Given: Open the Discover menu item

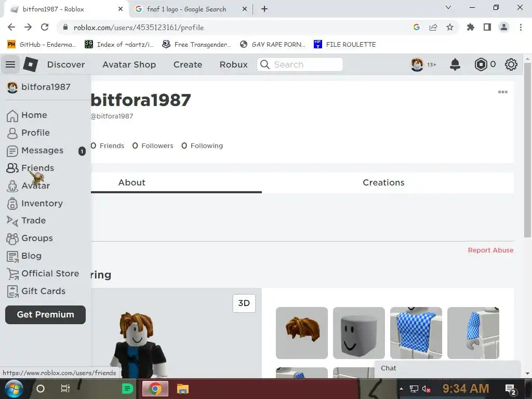Looking at the screenshot, I should [66, 64].
